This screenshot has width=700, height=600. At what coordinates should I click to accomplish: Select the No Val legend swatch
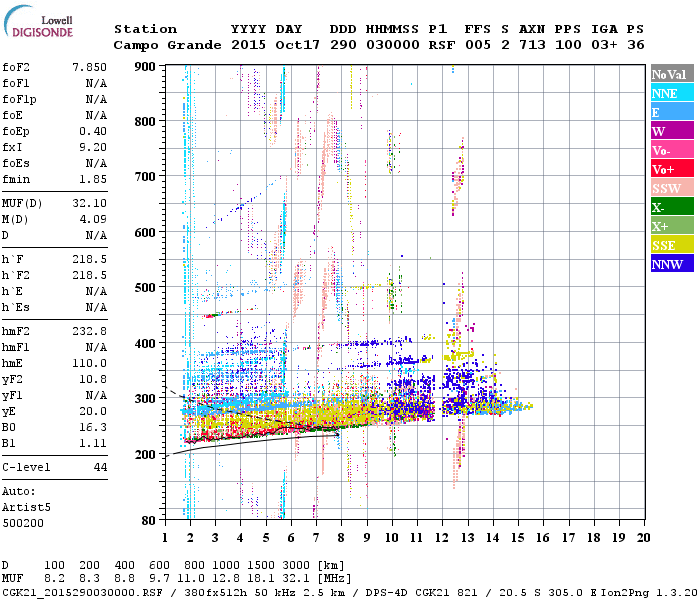coord(672,74)
